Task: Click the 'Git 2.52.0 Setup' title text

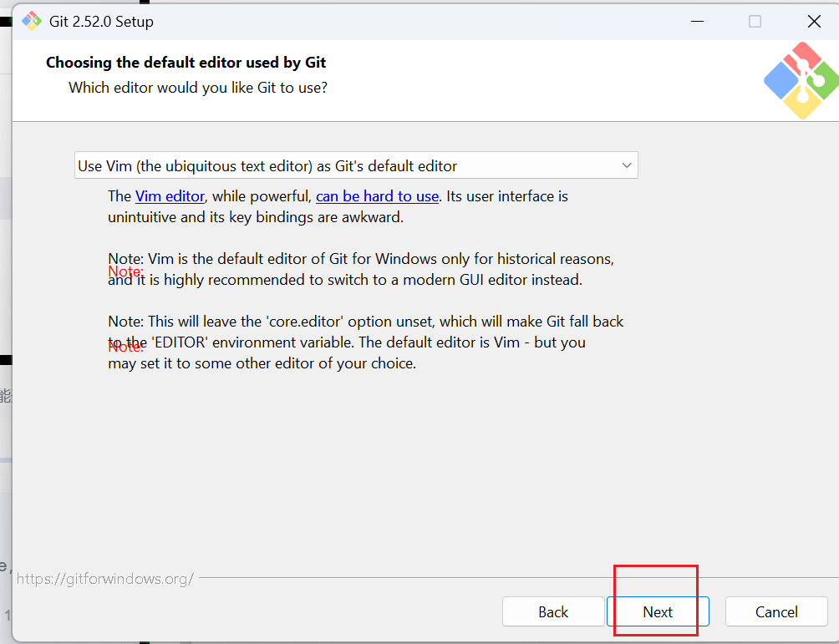Action: tap(101, 22)
